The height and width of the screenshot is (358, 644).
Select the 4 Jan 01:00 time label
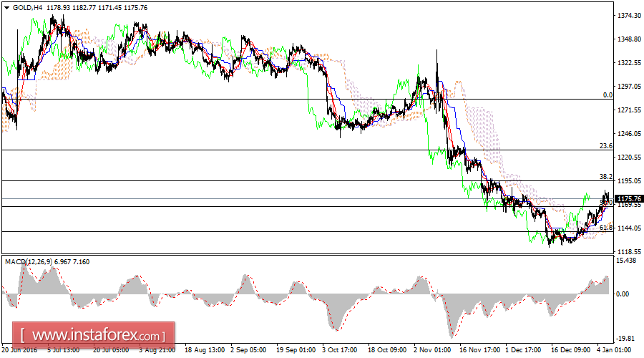pos(614,350)
